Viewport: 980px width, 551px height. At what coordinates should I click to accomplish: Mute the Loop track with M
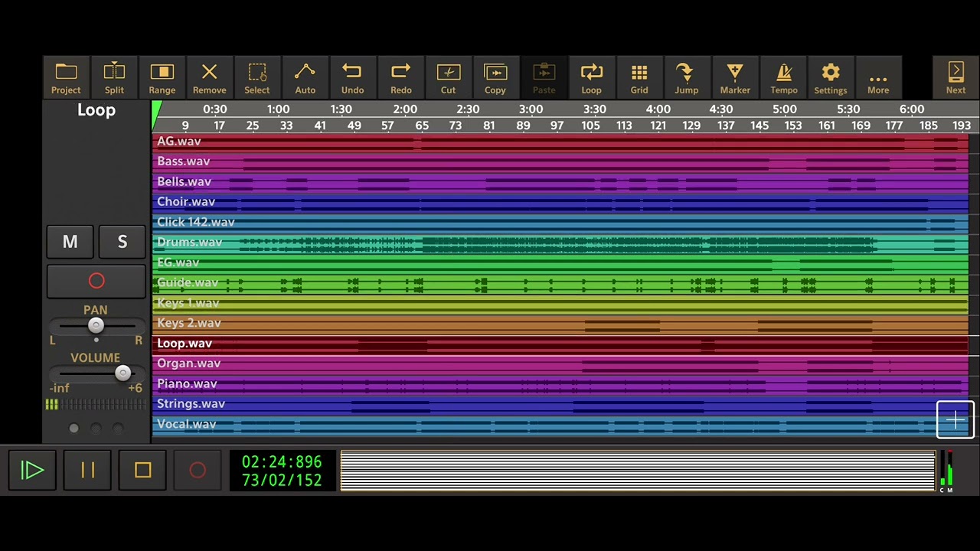point(70,242)
